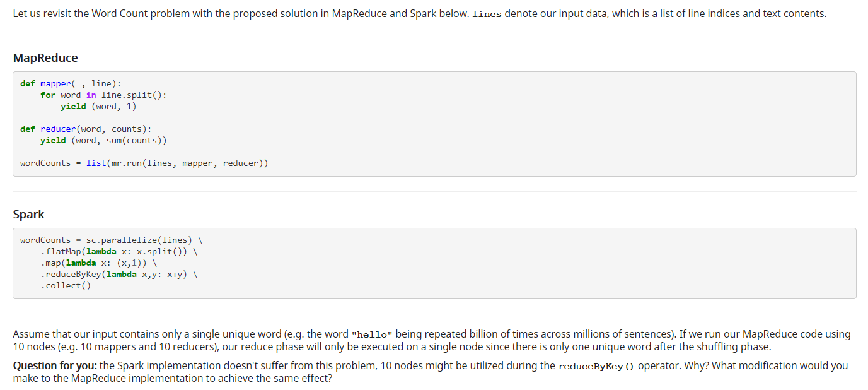The width and height of the screenshot is (868, 390).
Task: Click the "for word in line.split():" line
Action: click(103, 95)
